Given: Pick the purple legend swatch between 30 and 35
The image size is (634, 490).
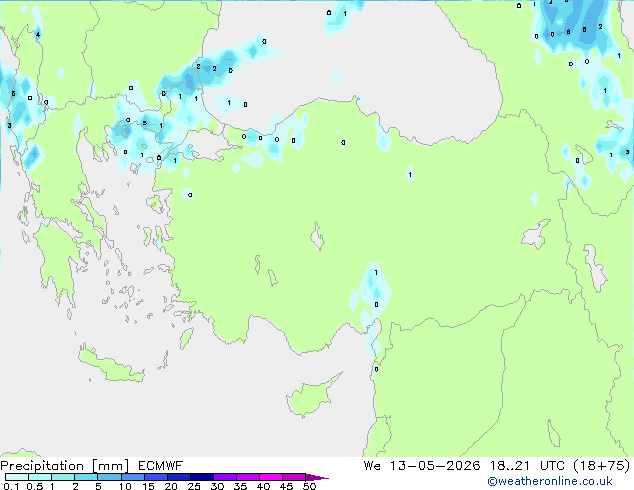Looking at the screenshot, I should pos(225,477).
